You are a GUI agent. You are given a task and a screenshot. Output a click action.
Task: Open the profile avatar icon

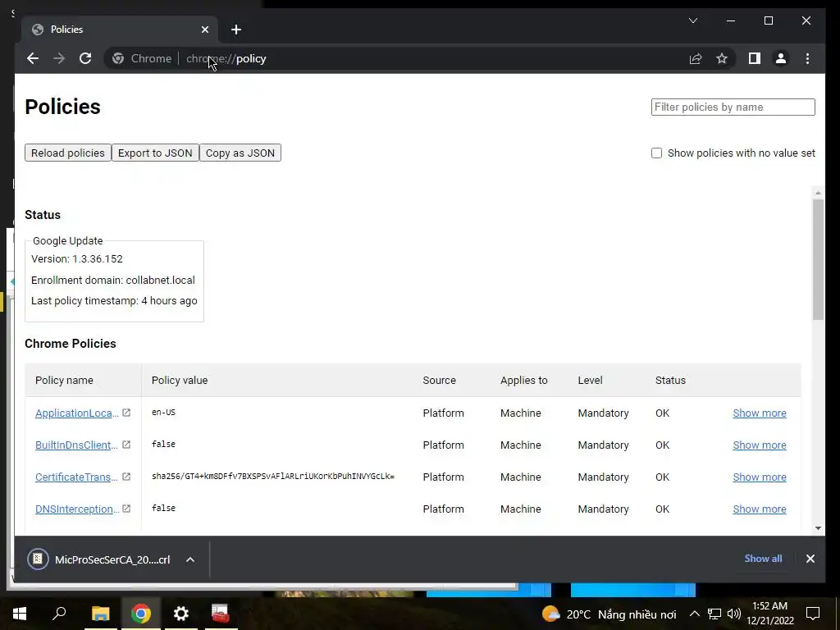click(781, 58)
